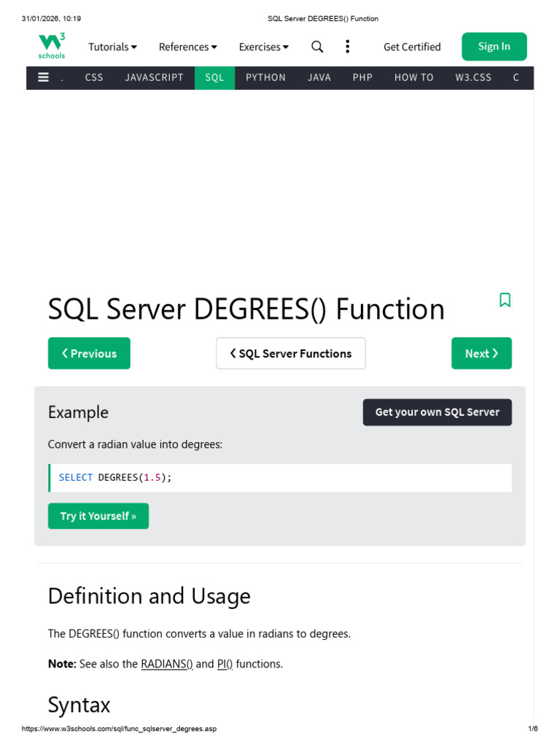Open the PI() function link
The width and height of the screenshot is (560, 747).
pyautogui.click(x=225, y=664)
